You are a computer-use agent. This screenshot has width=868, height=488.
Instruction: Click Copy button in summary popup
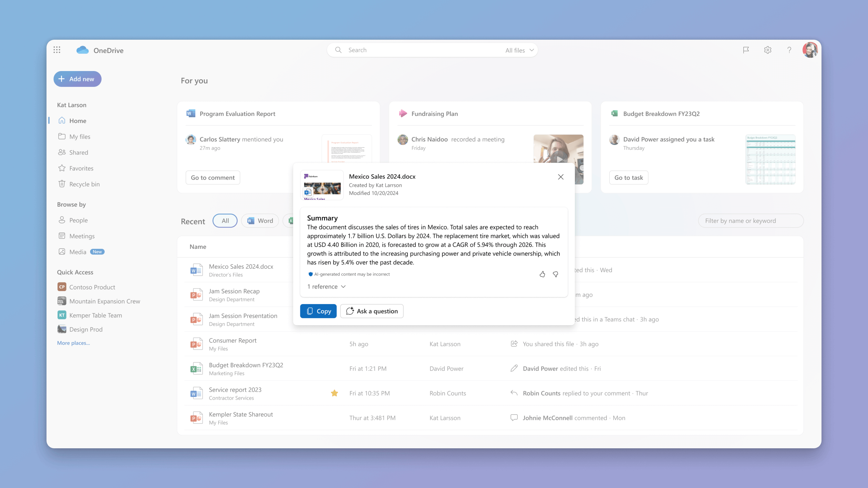tap(318, 310)
